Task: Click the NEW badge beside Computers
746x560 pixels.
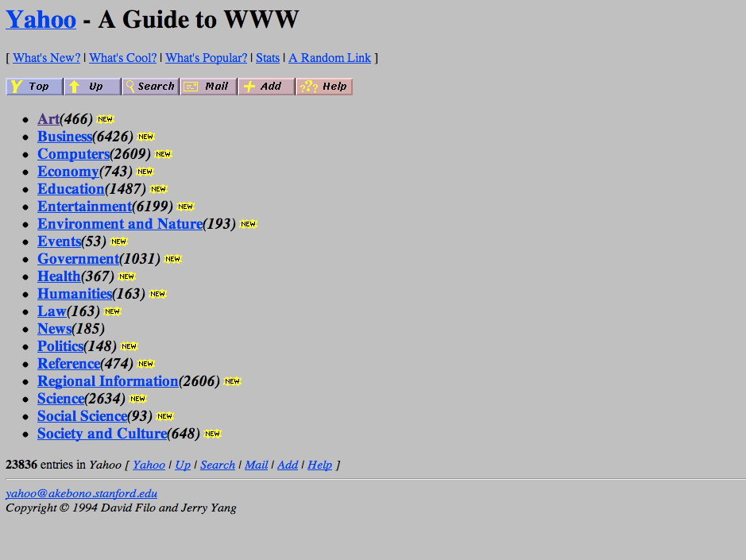Action: (163, 154)
